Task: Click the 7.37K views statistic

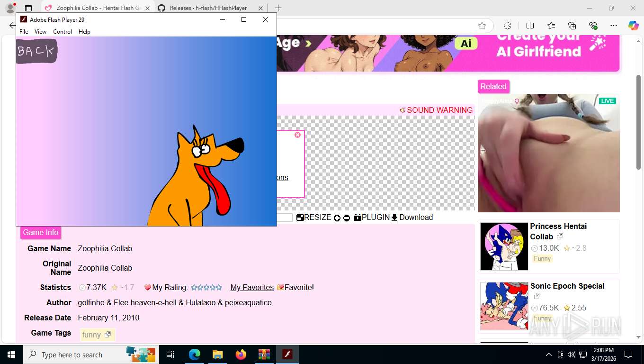Action: pyautogui.click(x=93, y=288)
